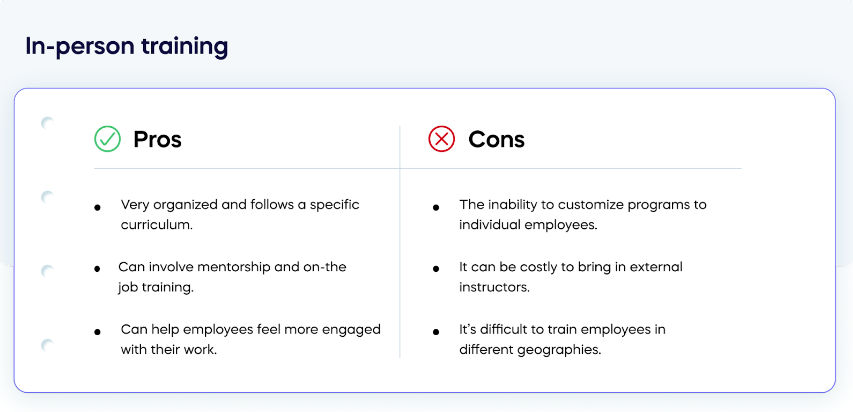Select the 'In-person training' title
The image size is (853, 412).
(127, 46)
